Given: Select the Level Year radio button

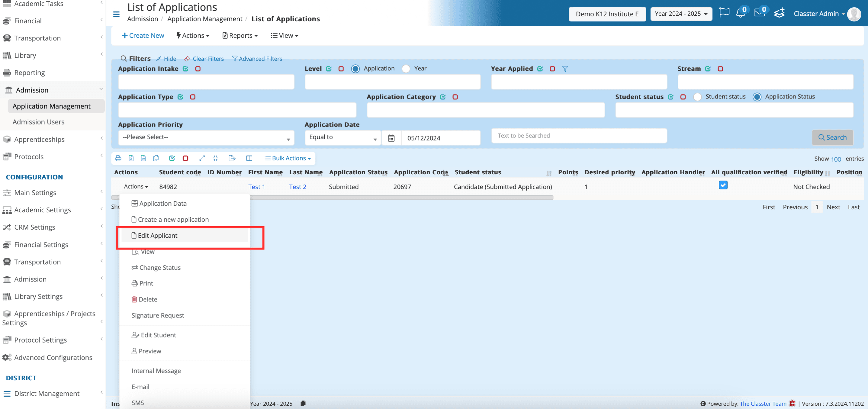Looking at the screenshot, I should click(x=406, y=69).
